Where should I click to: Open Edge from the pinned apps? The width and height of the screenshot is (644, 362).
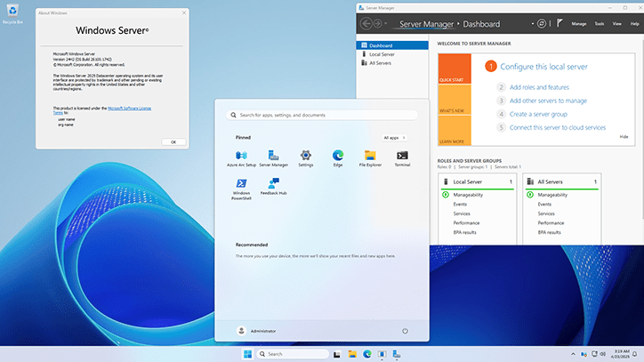338,157
